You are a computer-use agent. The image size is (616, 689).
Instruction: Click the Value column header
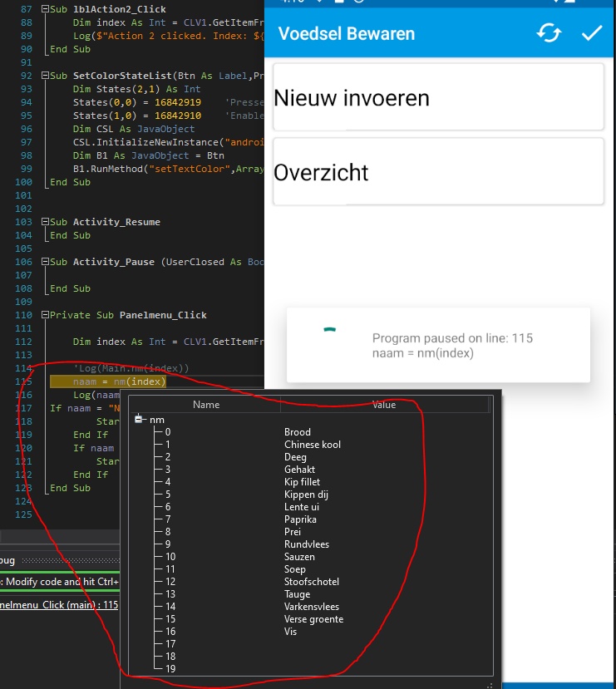coord(384,404)
